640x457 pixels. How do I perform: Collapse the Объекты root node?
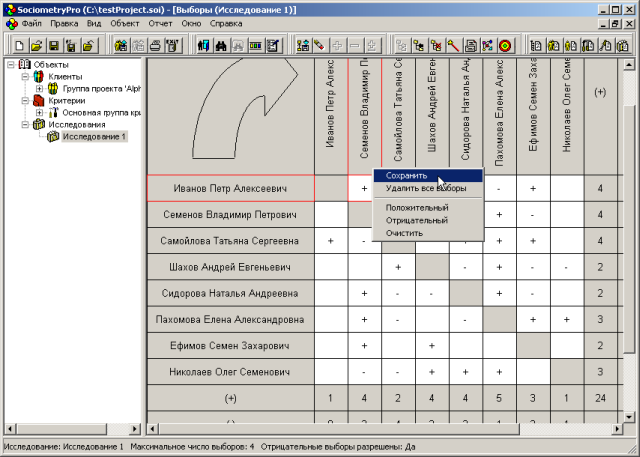(10, 65)
